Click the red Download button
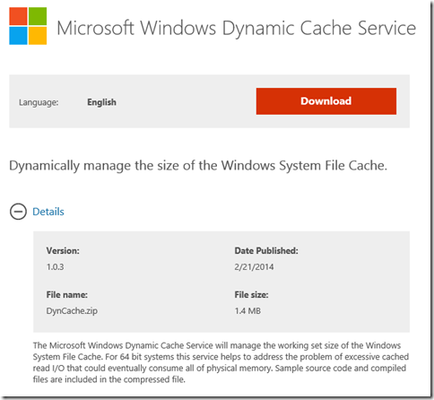This screenshot has height=400, width=434. [326, 101]
